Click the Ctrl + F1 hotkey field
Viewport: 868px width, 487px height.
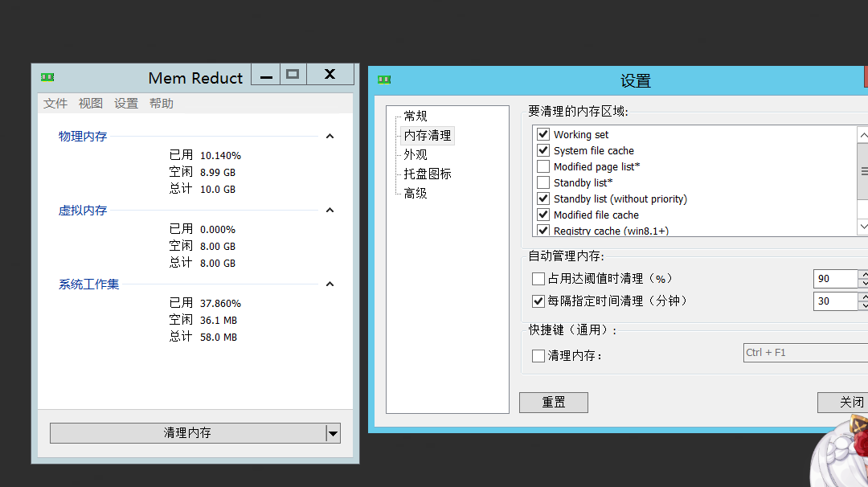(x=805, y=353)
